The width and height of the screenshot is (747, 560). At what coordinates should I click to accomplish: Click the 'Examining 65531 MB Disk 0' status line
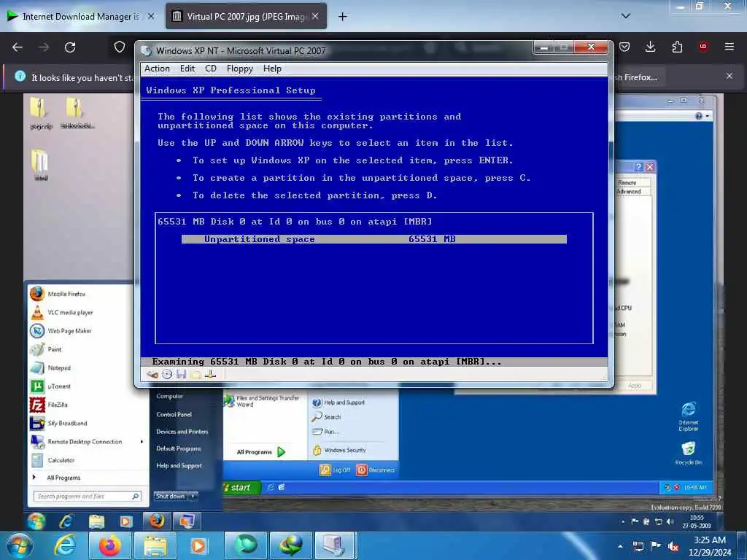[x=374, y=362]
